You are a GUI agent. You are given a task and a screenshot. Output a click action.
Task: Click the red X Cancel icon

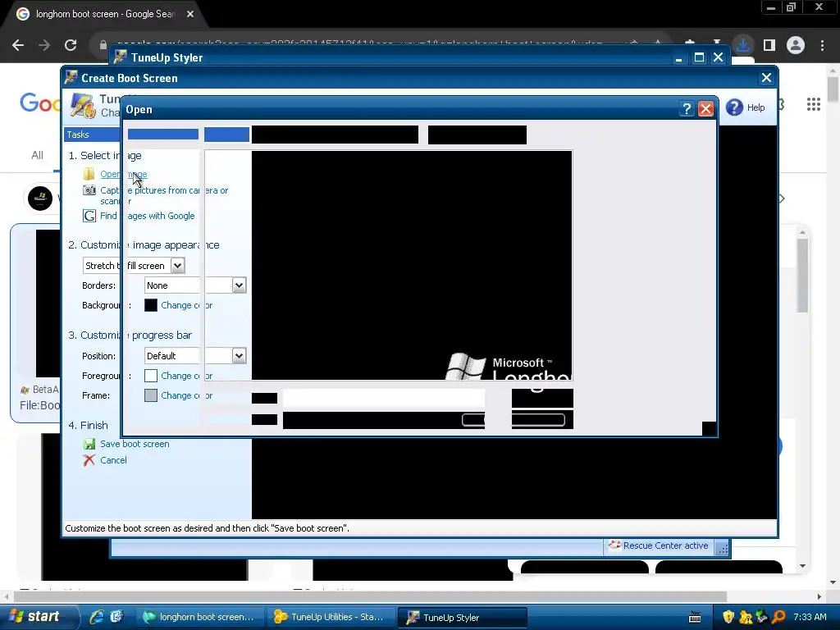pyautogui.click(x=89, y=460)
